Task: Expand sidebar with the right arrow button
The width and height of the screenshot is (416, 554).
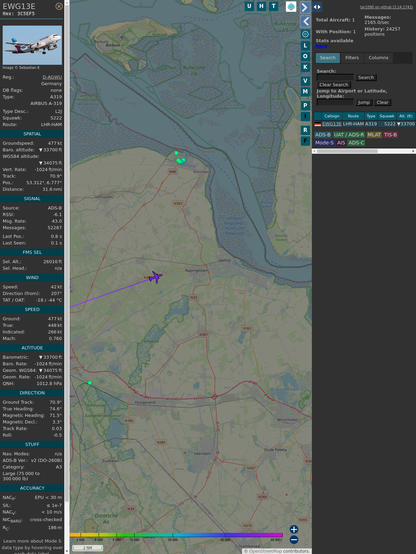Action: (305, 7)
